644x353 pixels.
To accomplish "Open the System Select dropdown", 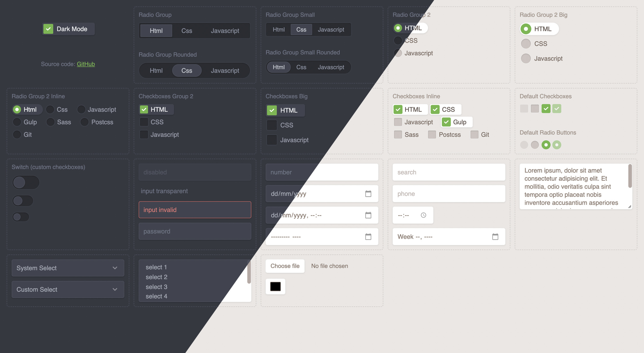I will (67, 268).
